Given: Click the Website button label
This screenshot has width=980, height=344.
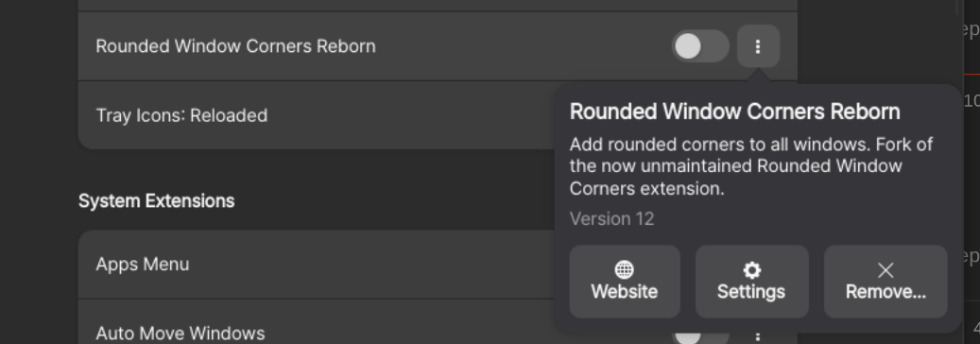Looking at the screenshot, I should coord(625,292).
